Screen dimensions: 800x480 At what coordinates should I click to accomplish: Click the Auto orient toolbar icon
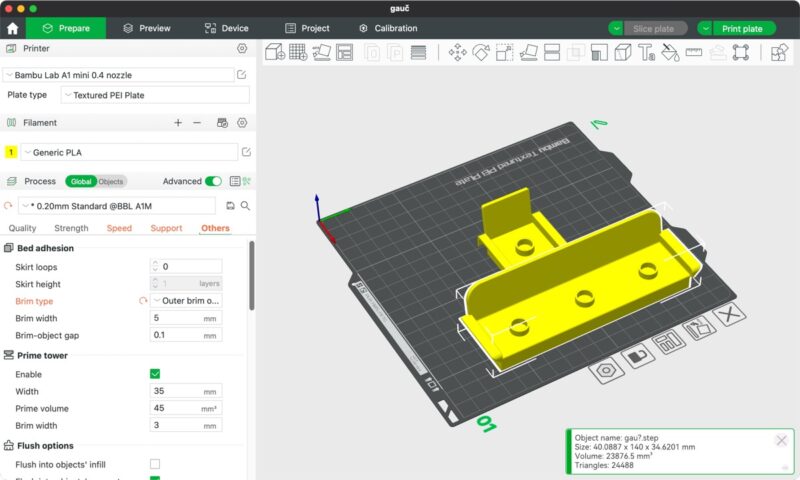point(321,53)
